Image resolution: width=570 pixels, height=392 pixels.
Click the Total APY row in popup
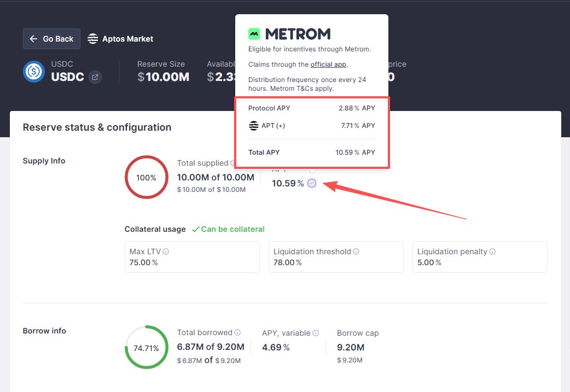coord(311,153)
